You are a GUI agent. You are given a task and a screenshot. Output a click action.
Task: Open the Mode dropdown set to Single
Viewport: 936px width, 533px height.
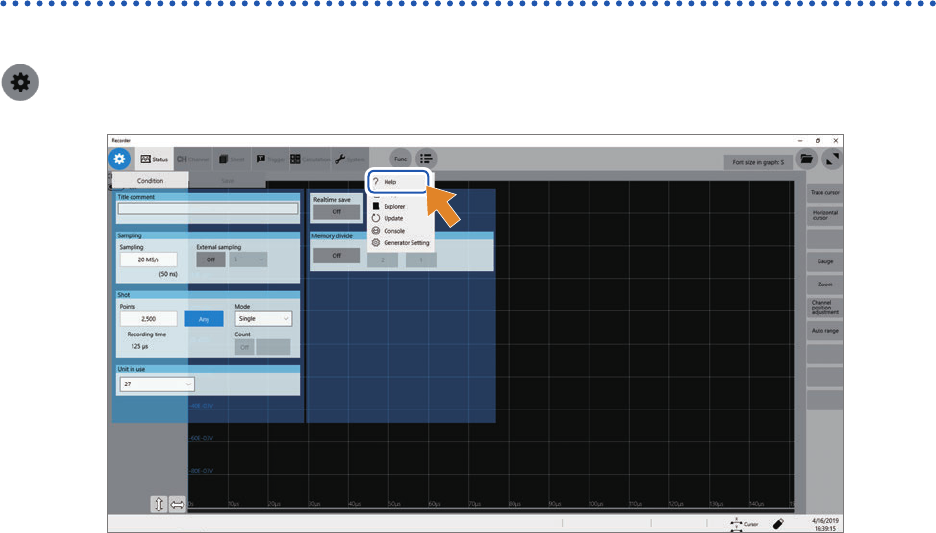(x=263, y=319)
